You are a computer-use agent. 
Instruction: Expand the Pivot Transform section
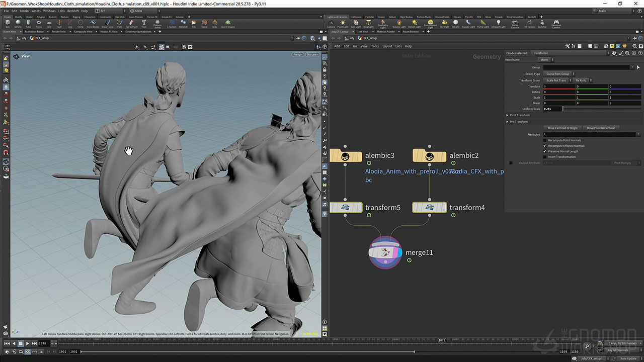click(507, 115)
